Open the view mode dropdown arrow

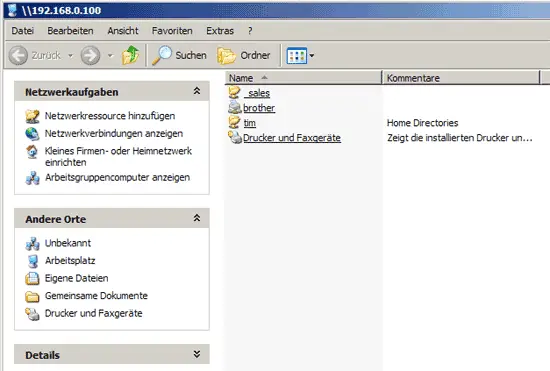click(x=312, y=55)
